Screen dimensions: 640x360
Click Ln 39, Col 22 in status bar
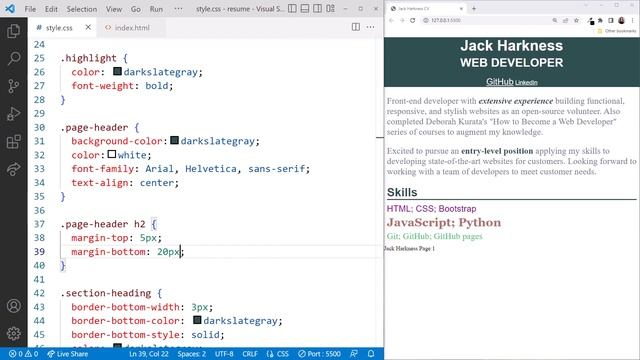click(x=149, y=354)
